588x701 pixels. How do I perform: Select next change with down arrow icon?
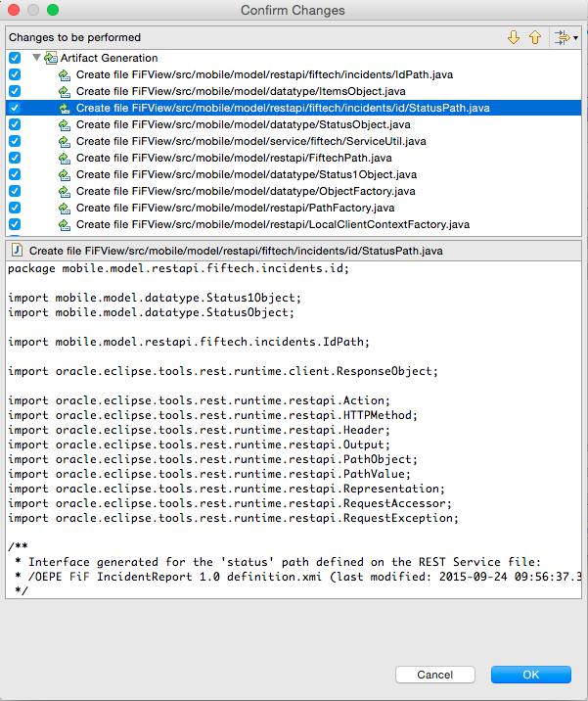coord(514,37)
